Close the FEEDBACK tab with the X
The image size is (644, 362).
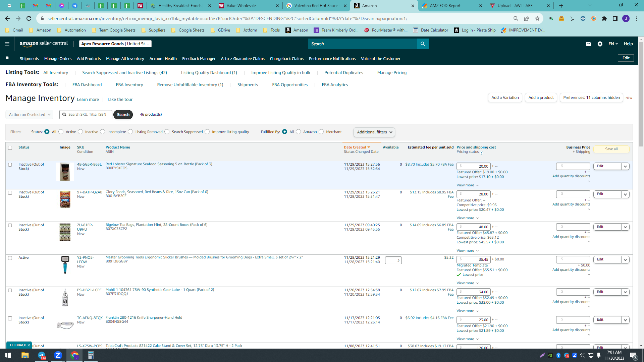coord(29,345)
